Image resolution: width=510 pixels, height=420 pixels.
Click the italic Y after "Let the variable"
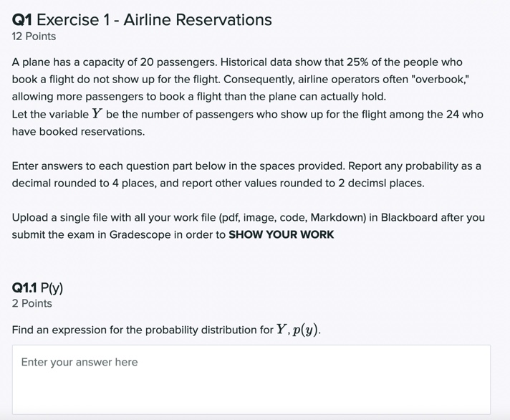(x=96, y=115)
